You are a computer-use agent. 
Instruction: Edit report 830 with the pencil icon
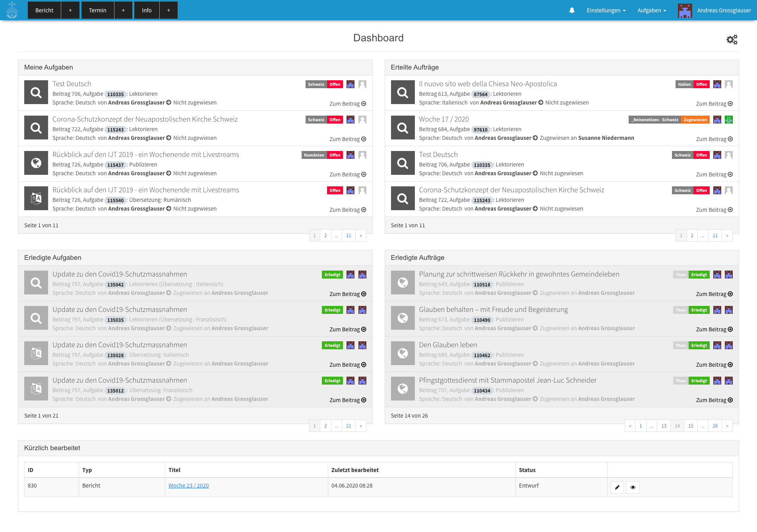point(617,487)
